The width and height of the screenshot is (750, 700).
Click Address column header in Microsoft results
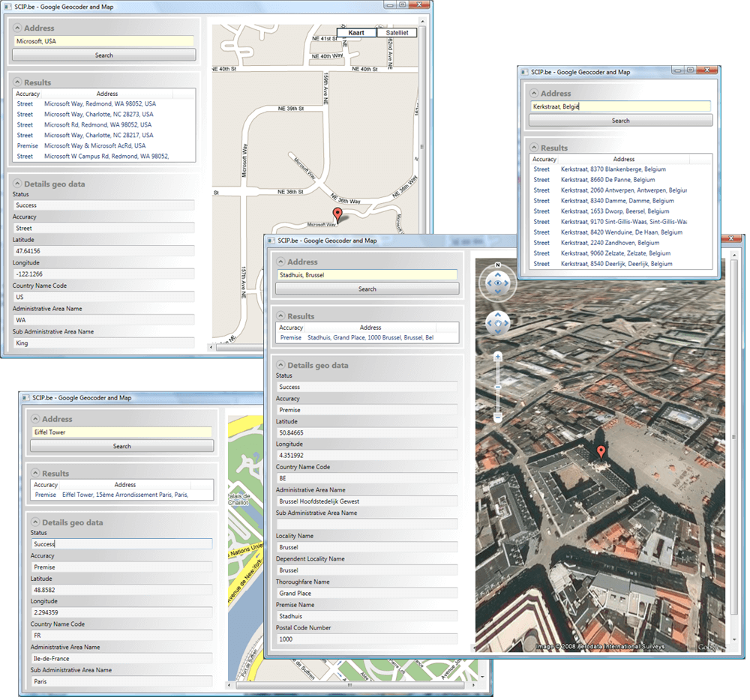[107, 94]
